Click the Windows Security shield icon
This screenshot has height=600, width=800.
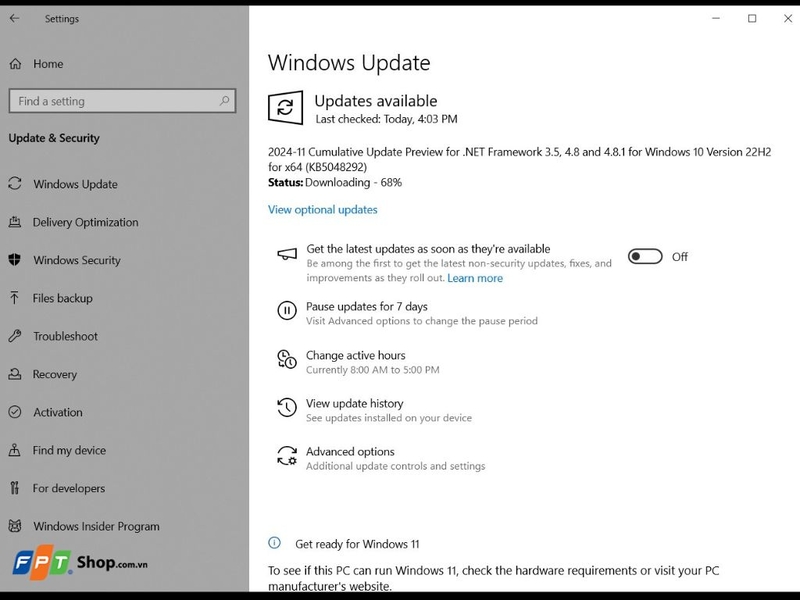click(15, 260)
